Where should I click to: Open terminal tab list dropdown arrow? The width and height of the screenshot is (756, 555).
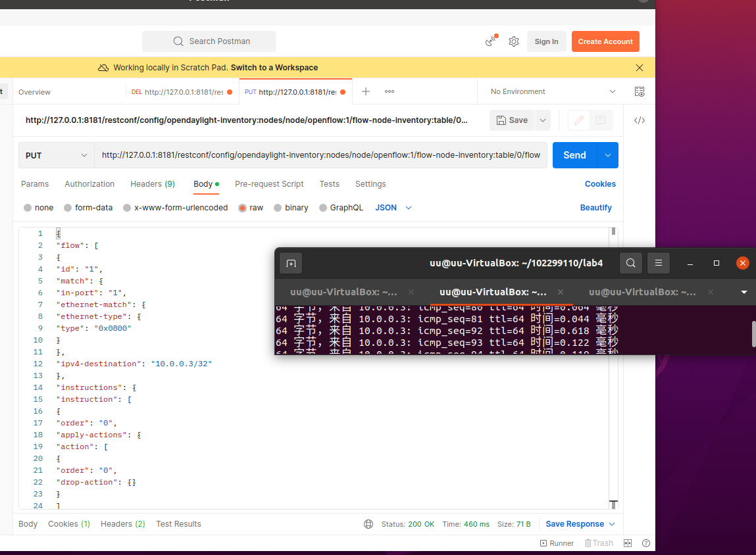point(744,292)
